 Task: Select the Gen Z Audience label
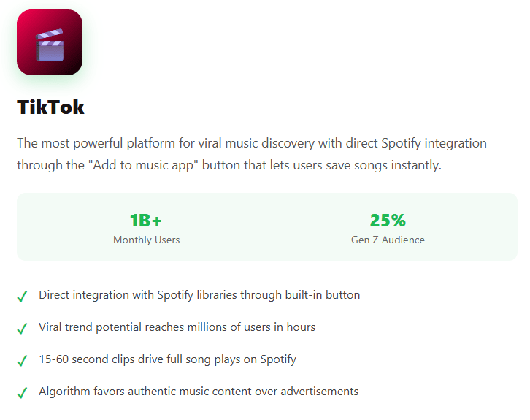[x=388, y=240]
